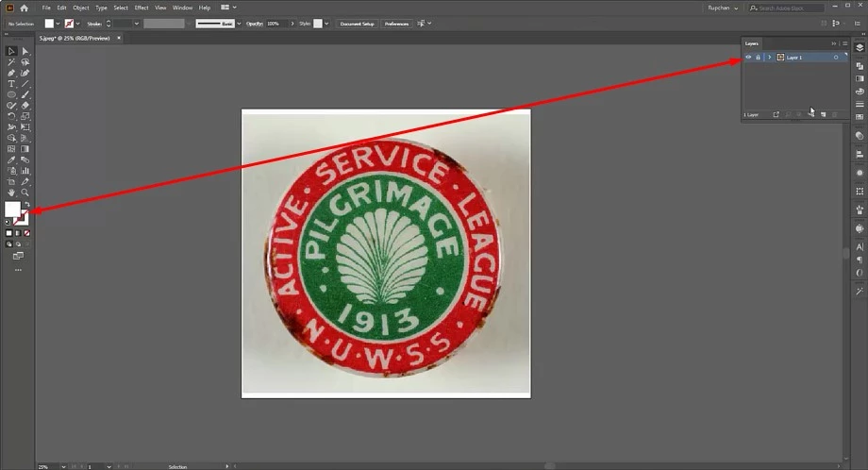Choose the Symbol Sprayer tool
Screen dimensions: 868x470
coord(11,171)
